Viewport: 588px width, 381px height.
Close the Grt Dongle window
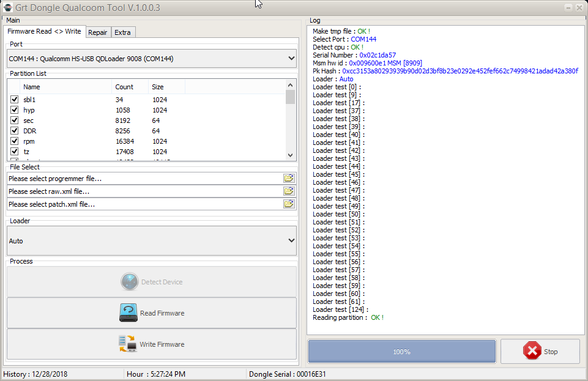pyautogui.click(x=579, y=7)
